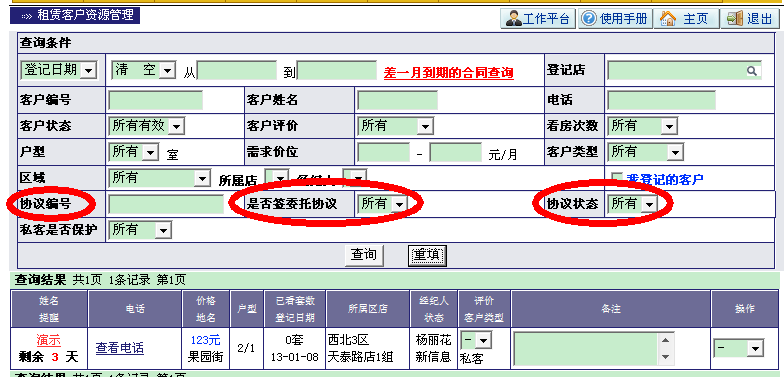784x377 pixels.
Task: Open the 工作平台 workbench button
Action: [538, 19]
